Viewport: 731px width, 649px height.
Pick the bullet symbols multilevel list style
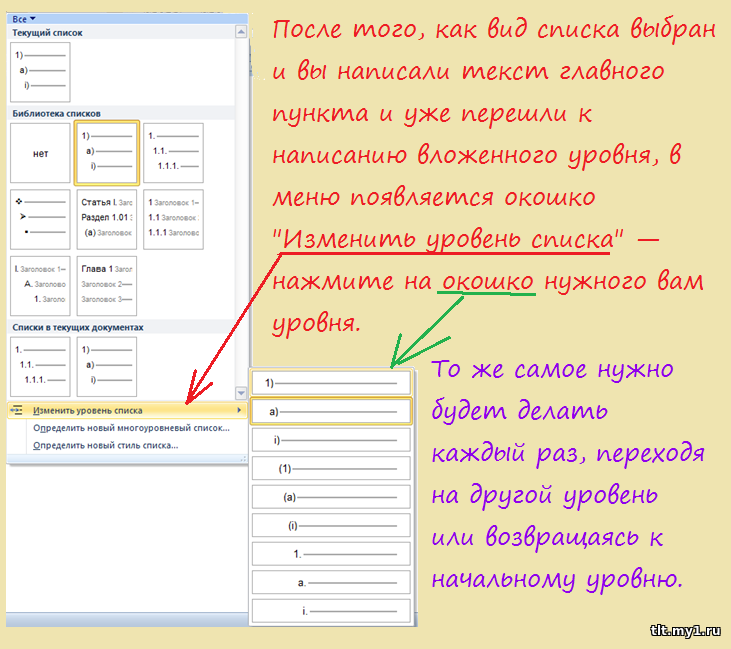pos(41,219)
